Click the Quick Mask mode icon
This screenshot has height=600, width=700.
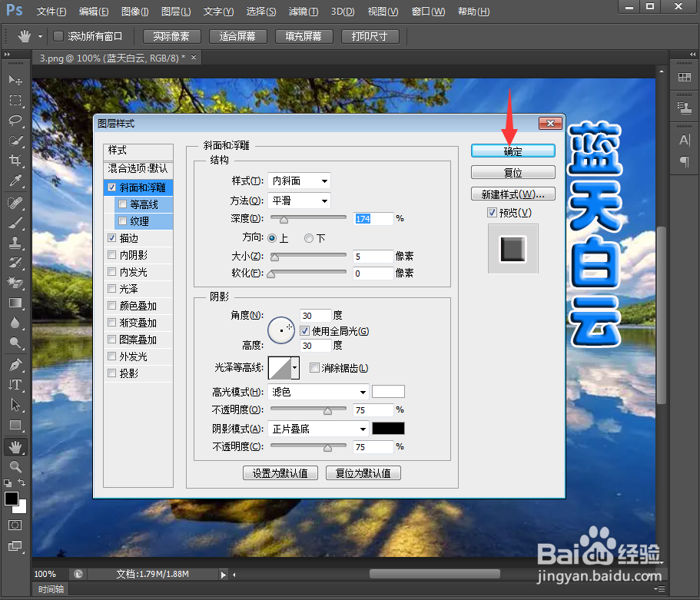tap(15, 525)
